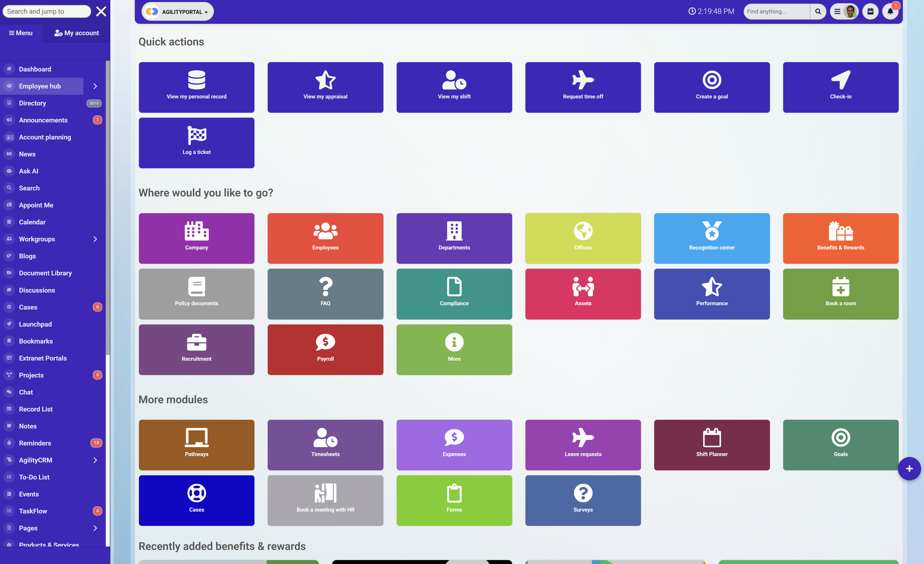Switch to the My account tab
This screenshot has width=924, height=564.
click(77, 33)
